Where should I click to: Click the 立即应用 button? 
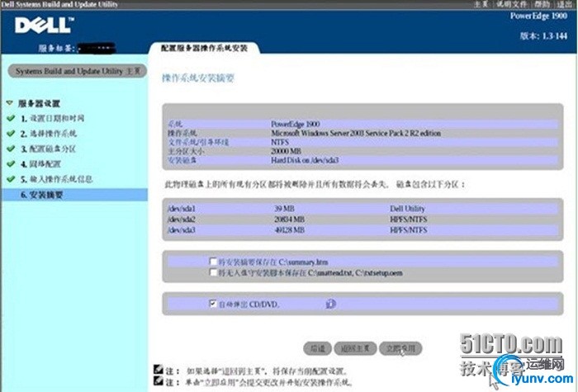[x=400, y=348]
